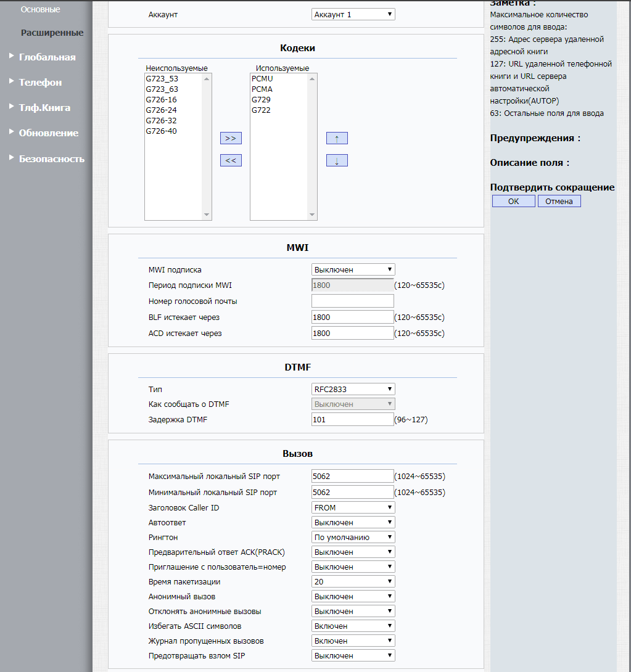Move codec to unused list with << button
631x672 pixels.
pyautogui.click(x=231, y=160)
